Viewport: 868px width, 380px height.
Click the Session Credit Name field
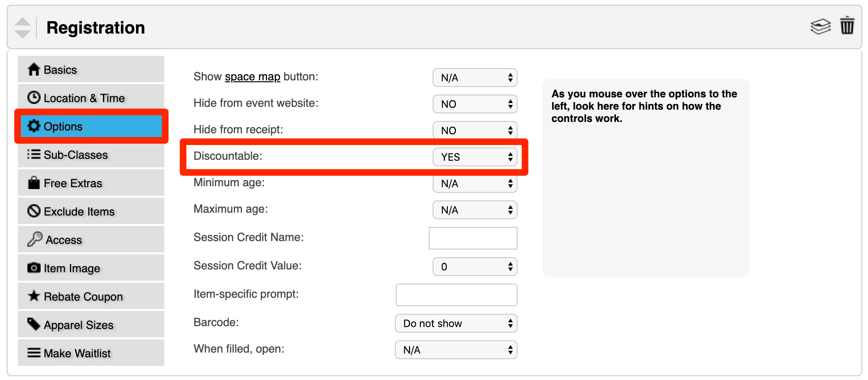(473, 238)
